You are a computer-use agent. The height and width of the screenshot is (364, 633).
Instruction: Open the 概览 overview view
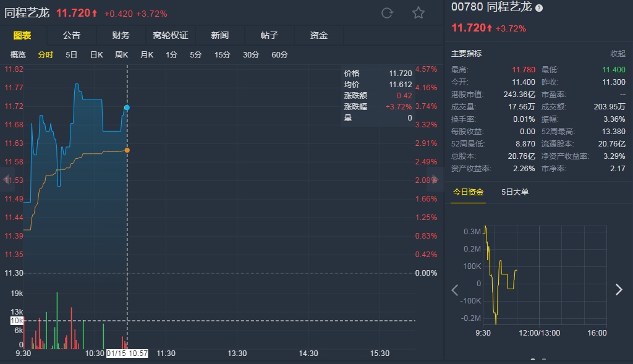click(x=19, y=55)
